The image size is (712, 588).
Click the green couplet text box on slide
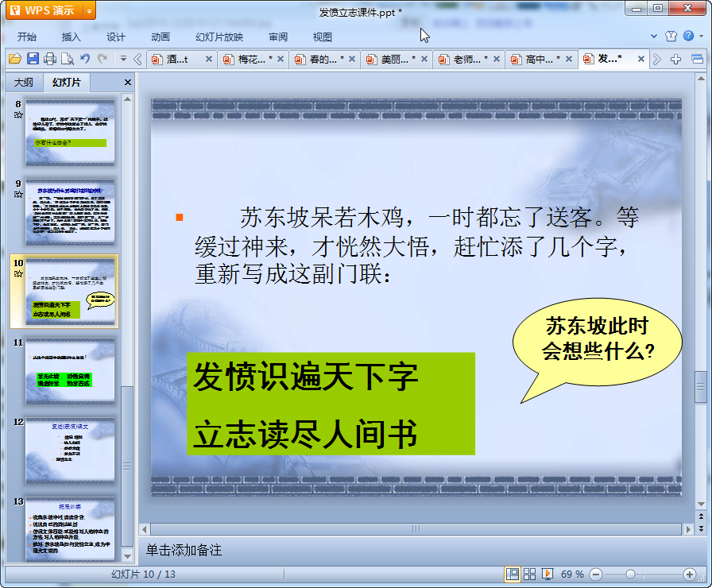point(331,404)
